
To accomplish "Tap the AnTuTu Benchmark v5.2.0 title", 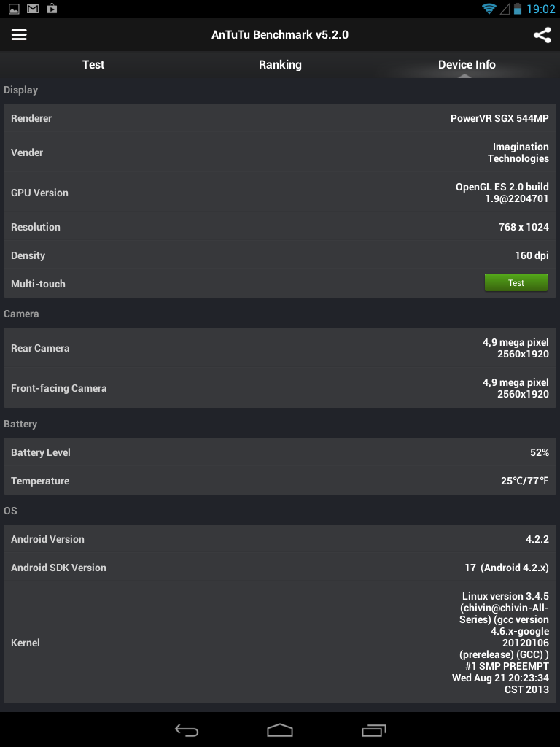I will pyautogui.click(x=280, y=35).
